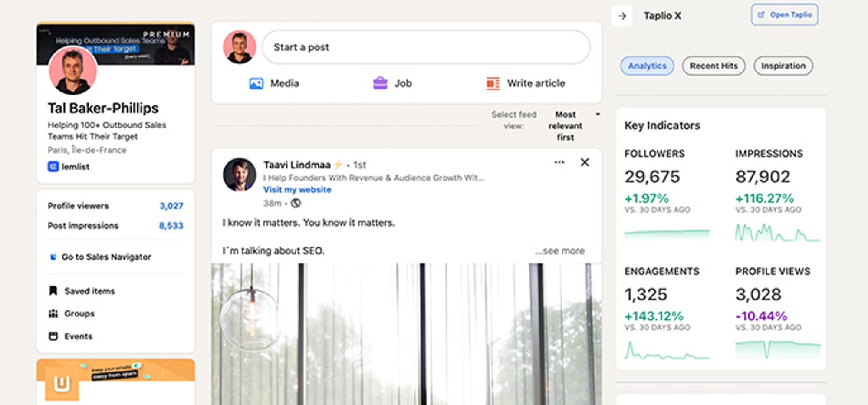868x405 pixels.
Task: Click the lemlist company logo icon
Action: tap(53, 167)
